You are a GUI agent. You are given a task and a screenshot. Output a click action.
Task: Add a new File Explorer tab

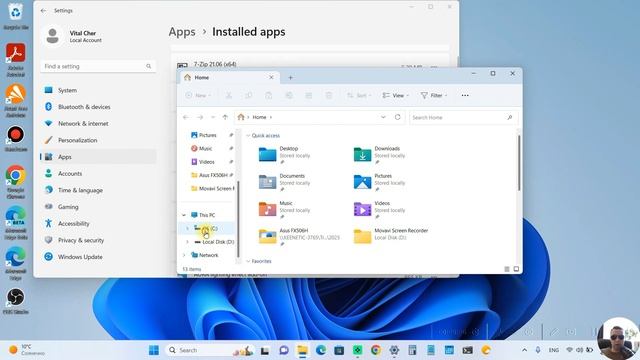pos(291,78)
